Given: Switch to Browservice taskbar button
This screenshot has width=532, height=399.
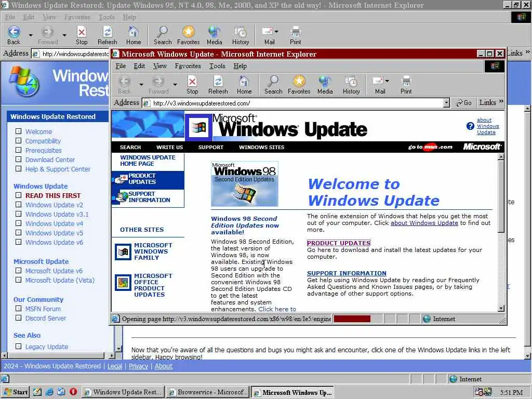Looking at the screenshot, I should click(x=208, y=392).
